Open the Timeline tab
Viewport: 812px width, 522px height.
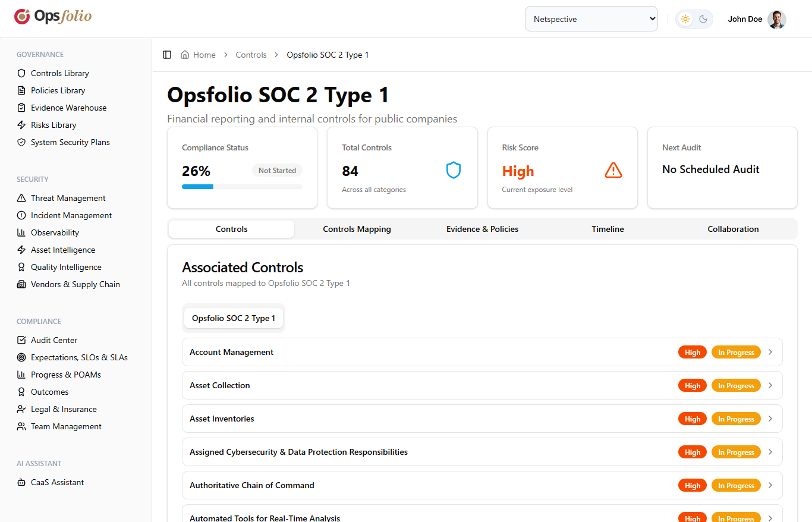coord(608,229)
